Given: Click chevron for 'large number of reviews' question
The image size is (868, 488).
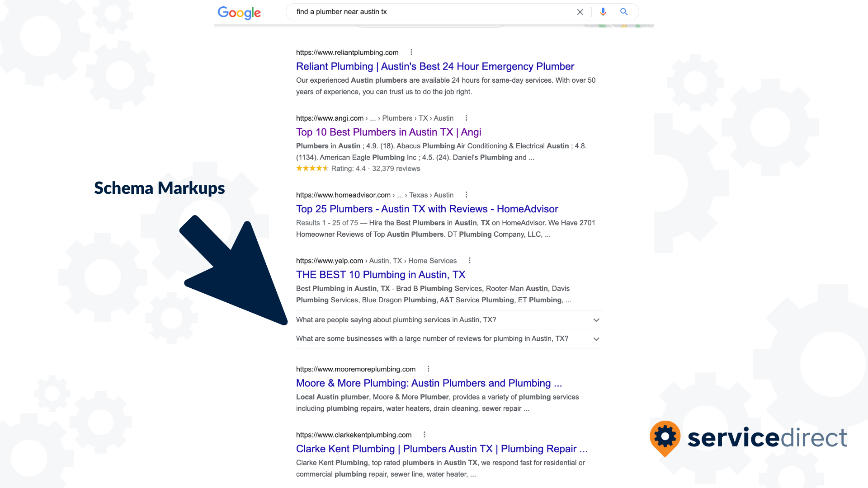Looking at the screenshot, I should 596,339.
